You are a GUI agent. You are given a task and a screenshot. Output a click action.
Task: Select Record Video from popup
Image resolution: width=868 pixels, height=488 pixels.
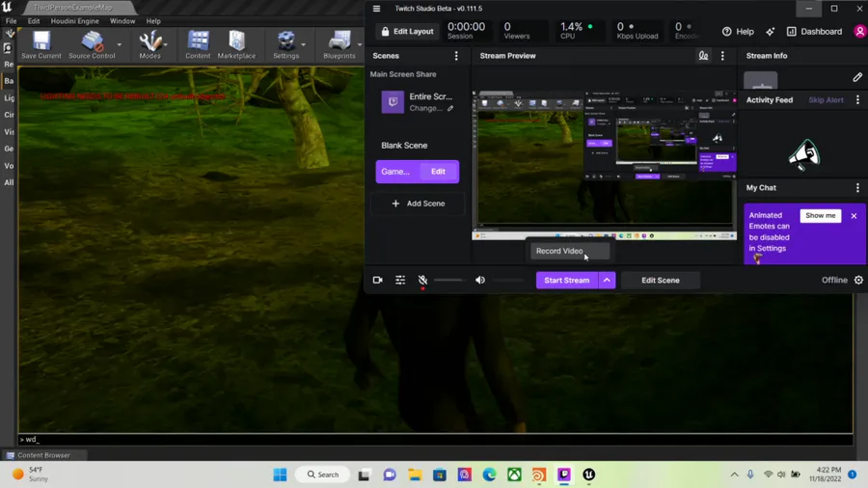(x=570, y=251)
